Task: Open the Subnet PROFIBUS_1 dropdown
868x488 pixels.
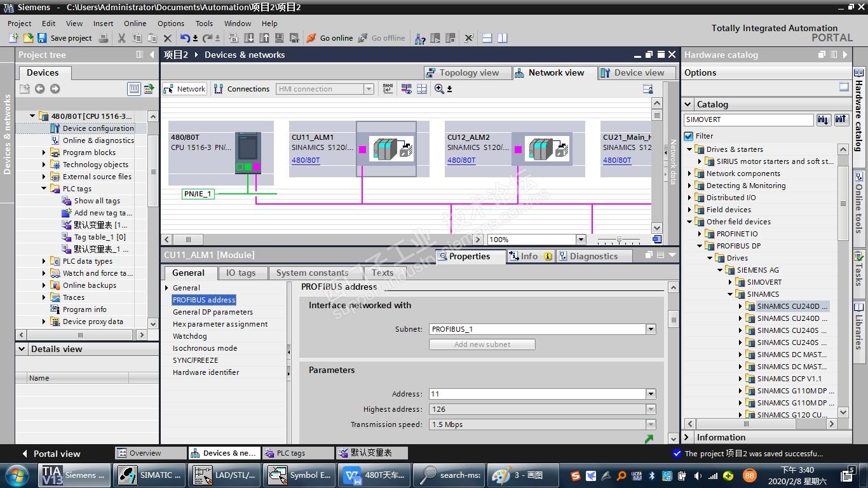Action: tap(651, 329)
